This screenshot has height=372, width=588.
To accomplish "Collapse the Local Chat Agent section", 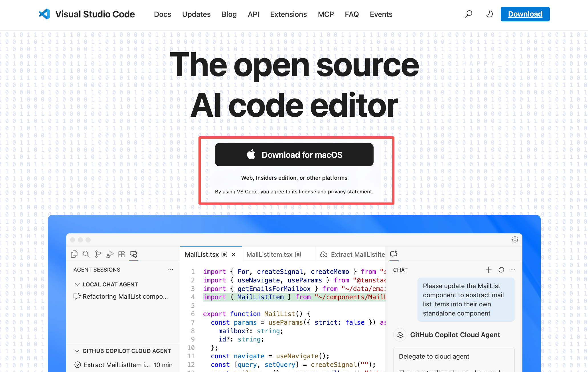I will pos(77,284).
